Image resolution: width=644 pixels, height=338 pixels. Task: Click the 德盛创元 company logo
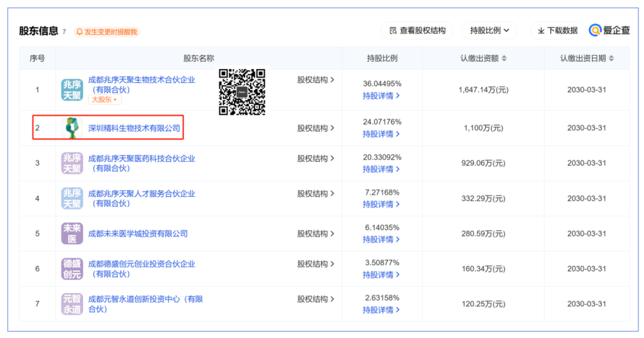72,269
